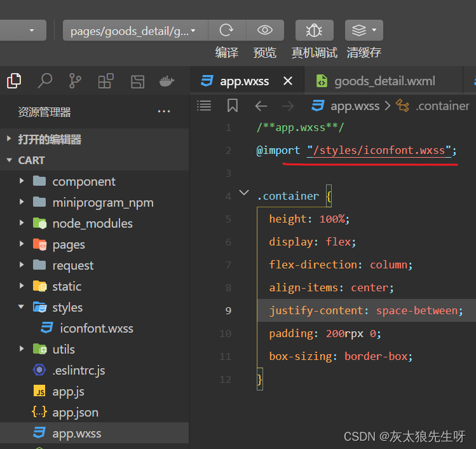This screenshot has height=449, width=476.
Task: Click the height: 100% line
Action: (x=309, y=219)
